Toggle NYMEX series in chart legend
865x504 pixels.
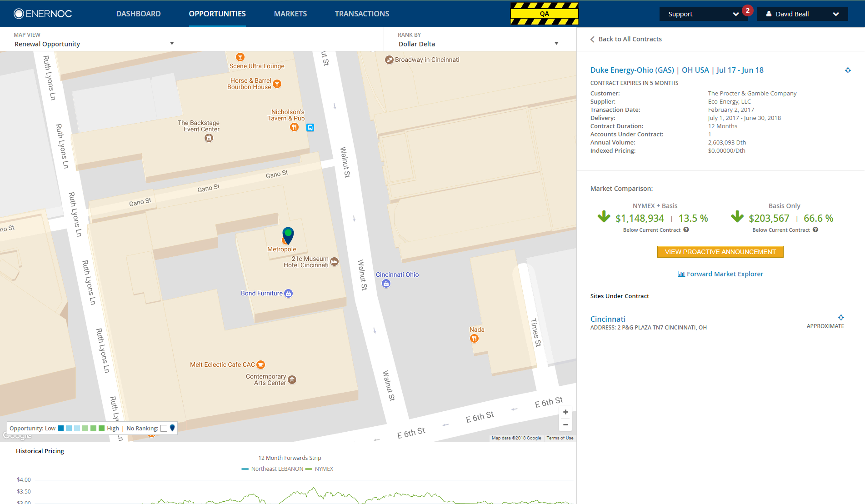click(320, 469)
